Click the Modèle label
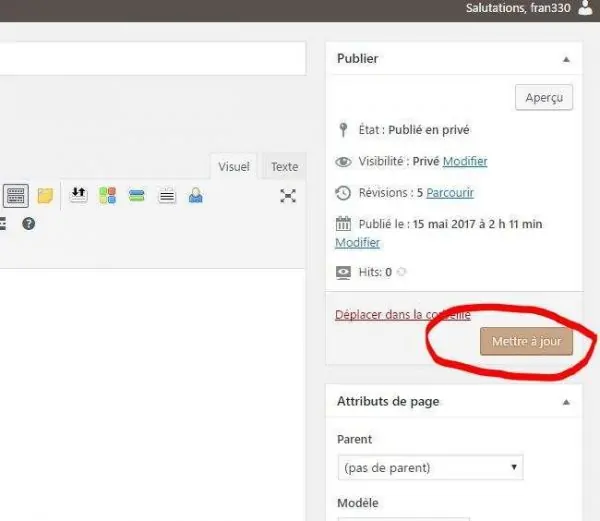This screenshot has height=521, width=600. coord(357,503)
